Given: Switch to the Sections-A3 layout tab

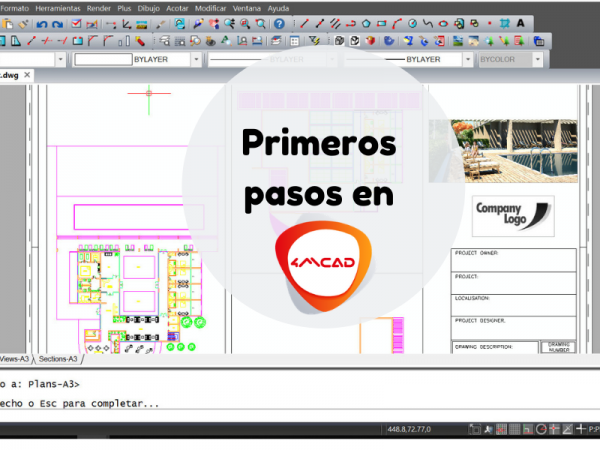Looking at the screenshot, I should [58, 359].
